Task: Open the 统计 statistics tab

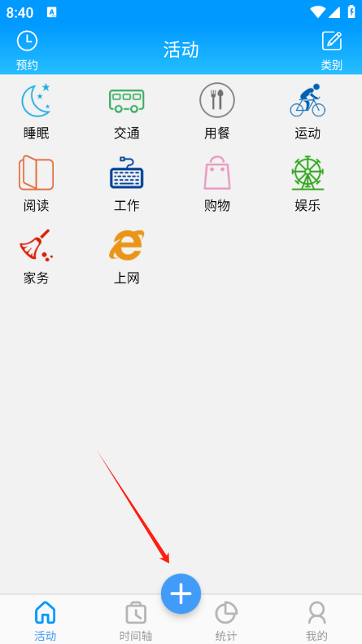Action: (226, 621)
